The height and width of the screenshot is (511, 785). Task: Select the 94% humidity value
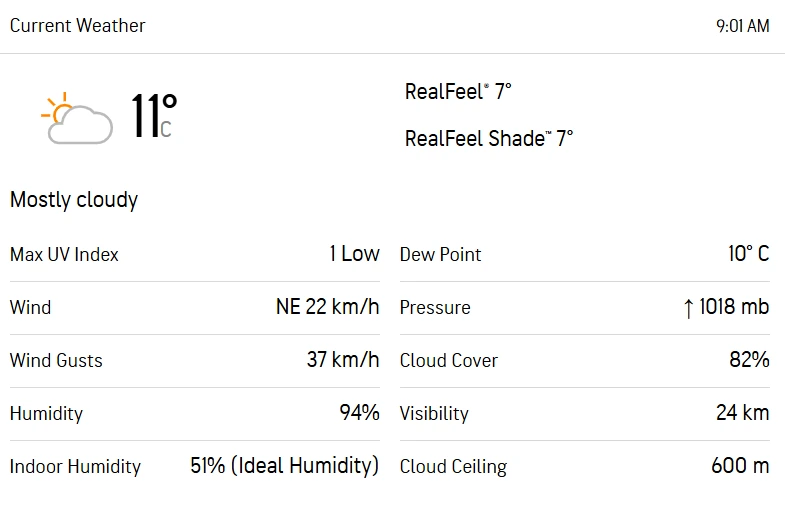pos(359,413)
